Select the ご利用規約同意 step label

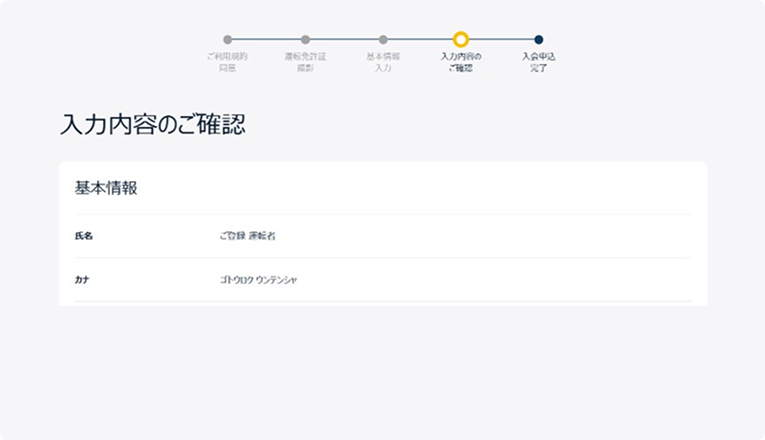click(x=227, y=62)
